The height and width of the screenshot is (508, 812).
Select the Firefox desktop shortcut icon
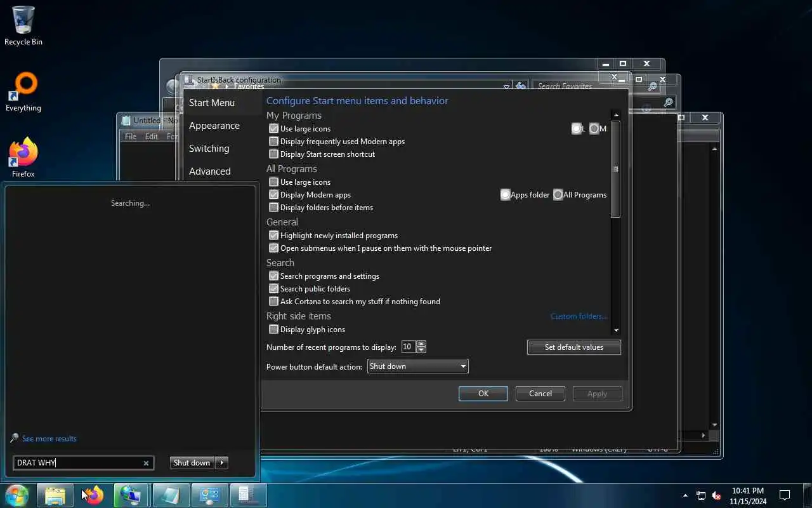(x=23, y=157)
